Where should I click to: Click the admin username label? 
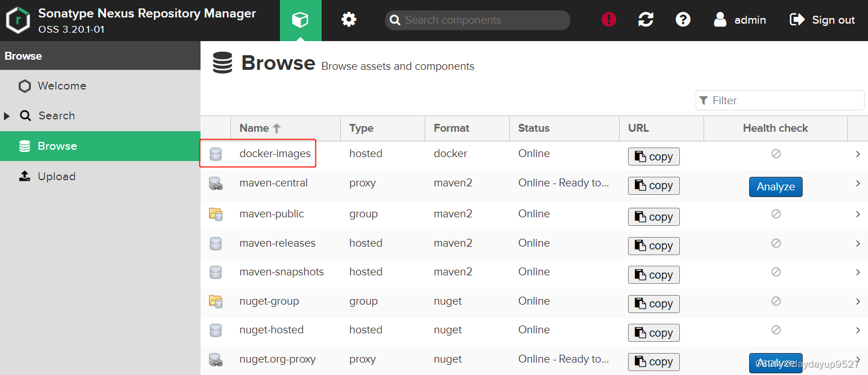(x=750, y=20)
